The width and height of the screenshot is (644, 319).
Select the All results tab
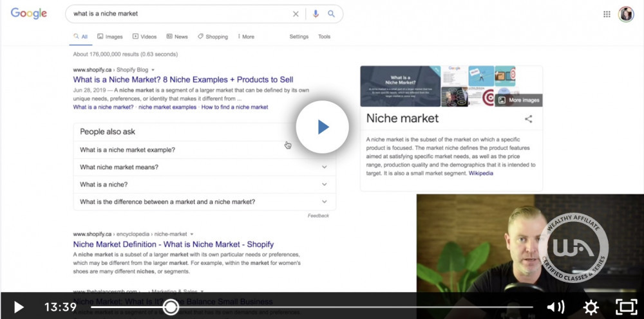tap(80, 37)
